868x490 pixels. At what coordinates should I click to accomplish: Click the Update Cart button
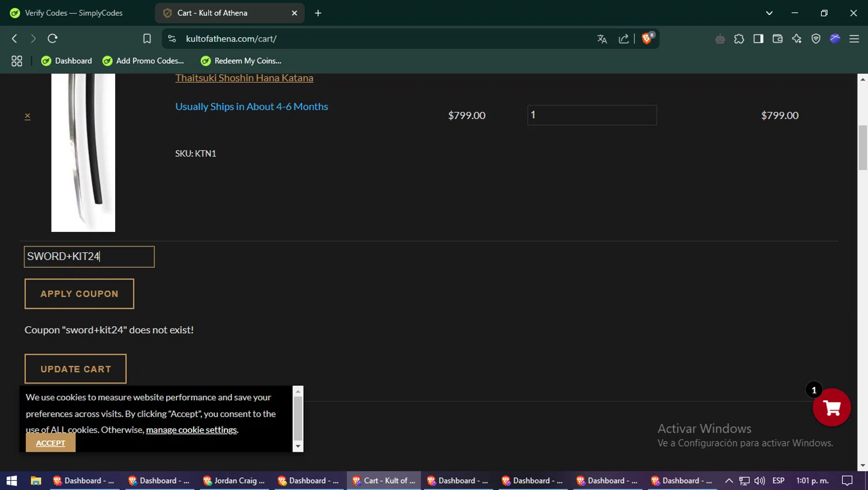75,369
